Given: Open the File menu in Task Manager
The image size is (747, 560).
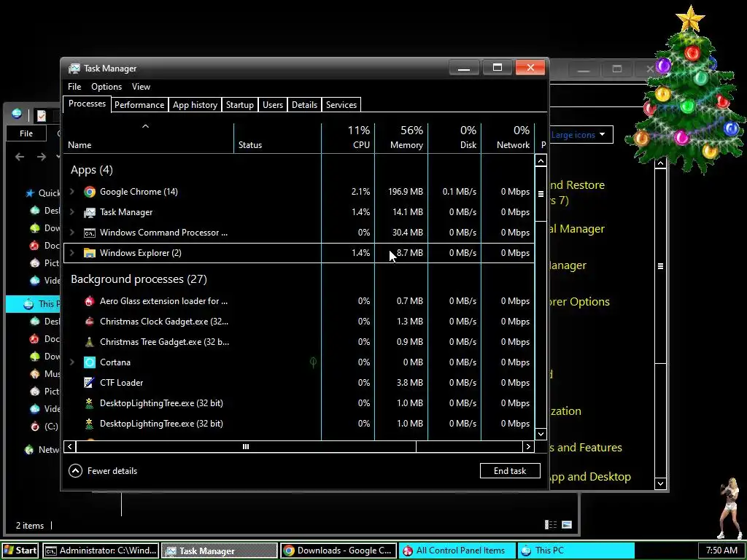Looking at the screenshot, I should tap(74, 87).
